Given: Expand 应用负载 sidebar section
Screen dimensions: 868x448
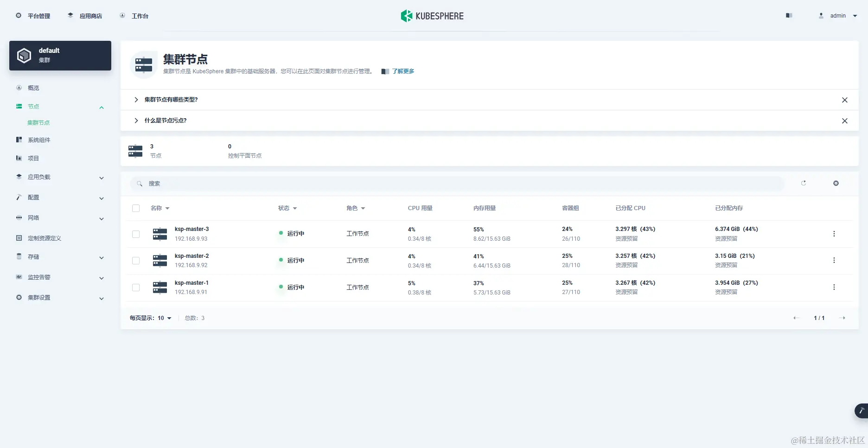Looking at the screenshot, I should click(x=102, y=178).
